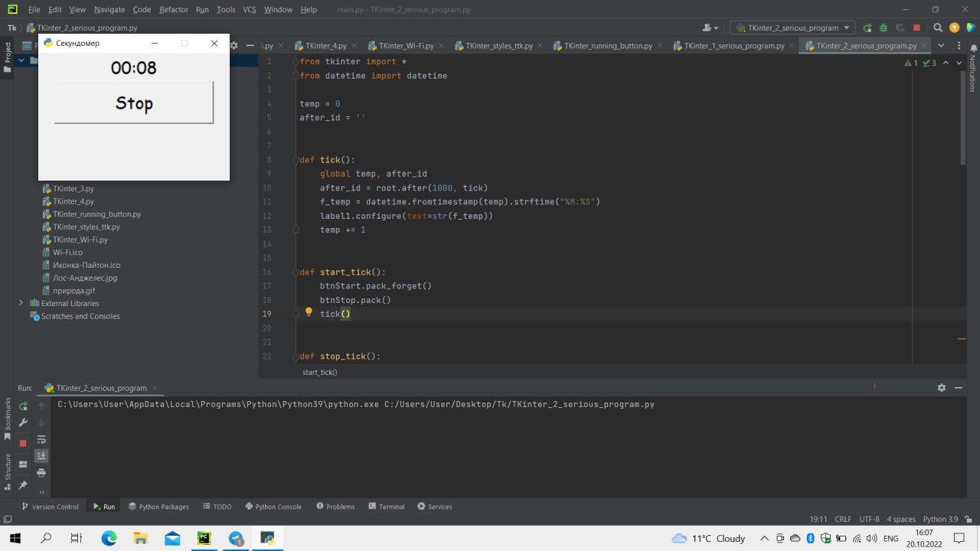Toggle soft-wrap in the Run console
This screenshot has height=551, width=980.
41,439
